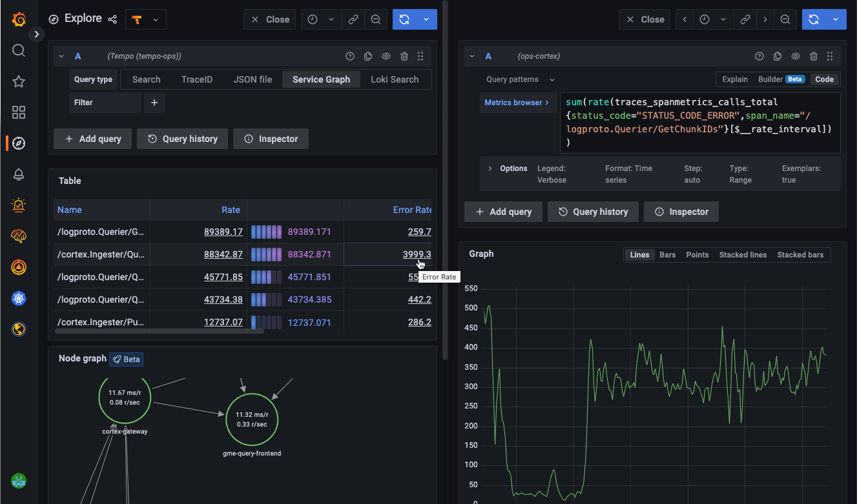
Task: Open Dashboards grid icon in sidebar
Action: pos(19,112)
